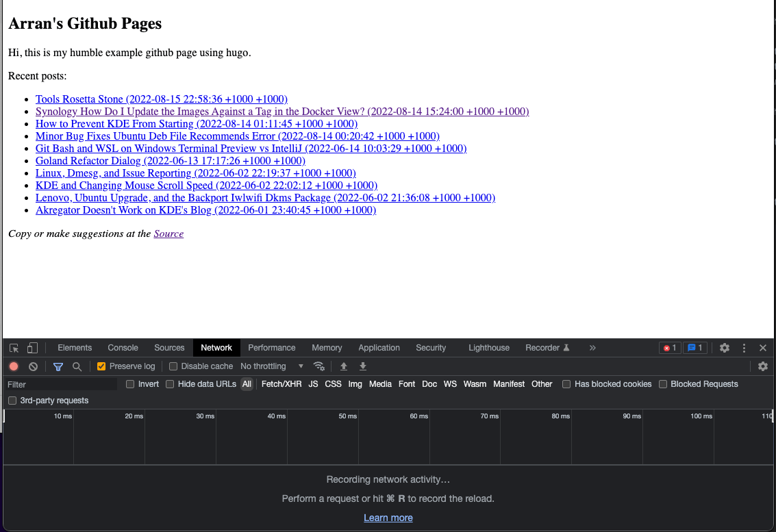Switch to the Console tab
The width and height of the screenshot is (776, 532).
(122, 348)
